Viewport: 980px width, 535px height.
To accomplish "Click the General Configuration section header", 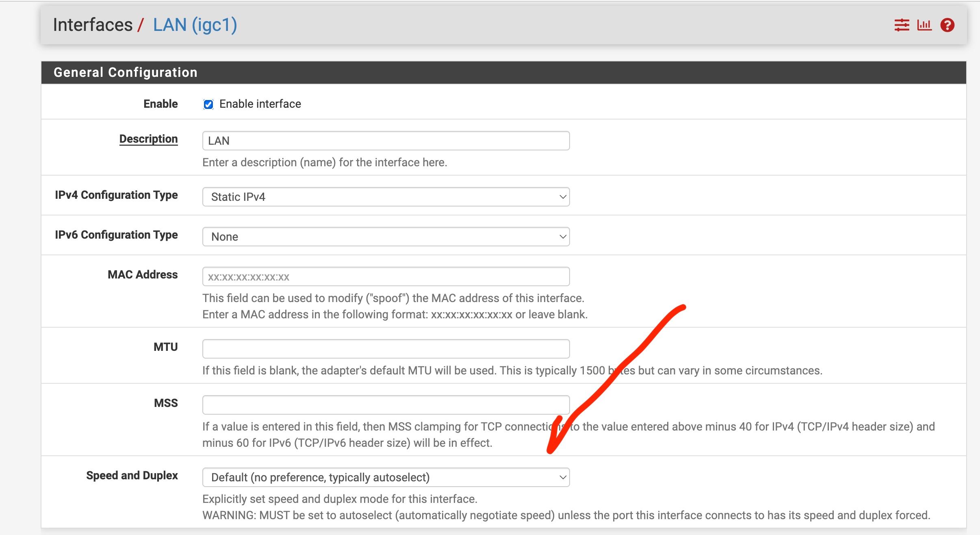I will pos(125,72).
